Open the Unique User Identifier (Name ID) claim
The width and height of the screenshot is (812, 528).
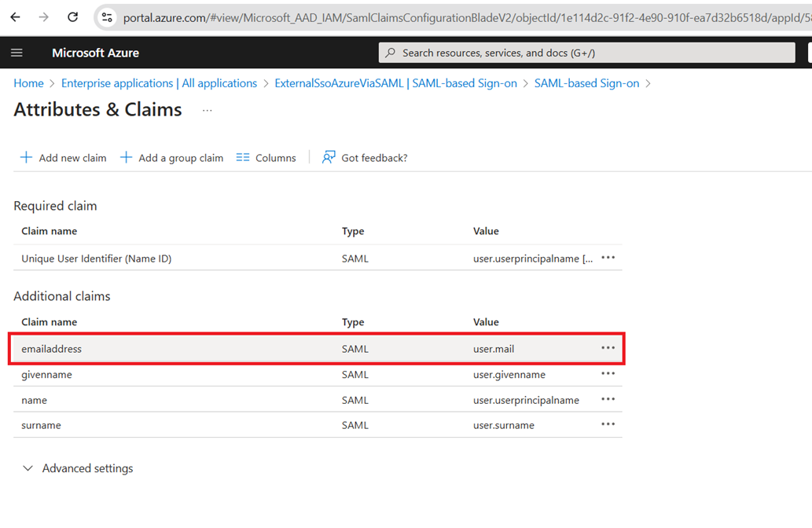coord(97,258)
